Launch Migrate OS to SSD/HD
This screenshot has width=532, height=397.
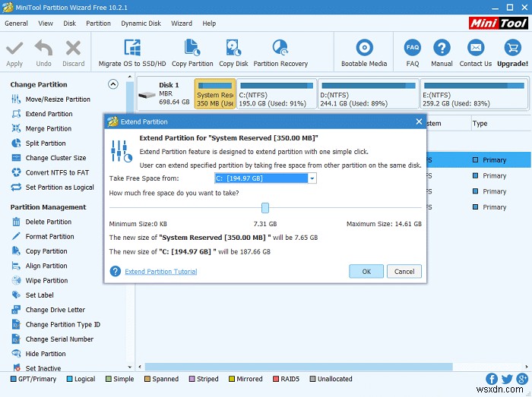pyautogui.click(x=132, y=53)
